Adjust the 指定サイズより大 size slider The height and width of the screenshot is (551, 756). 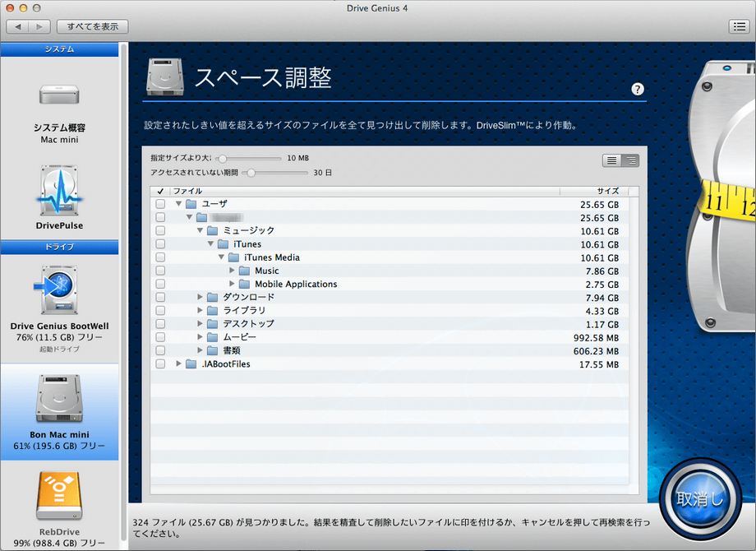point(249,158)
